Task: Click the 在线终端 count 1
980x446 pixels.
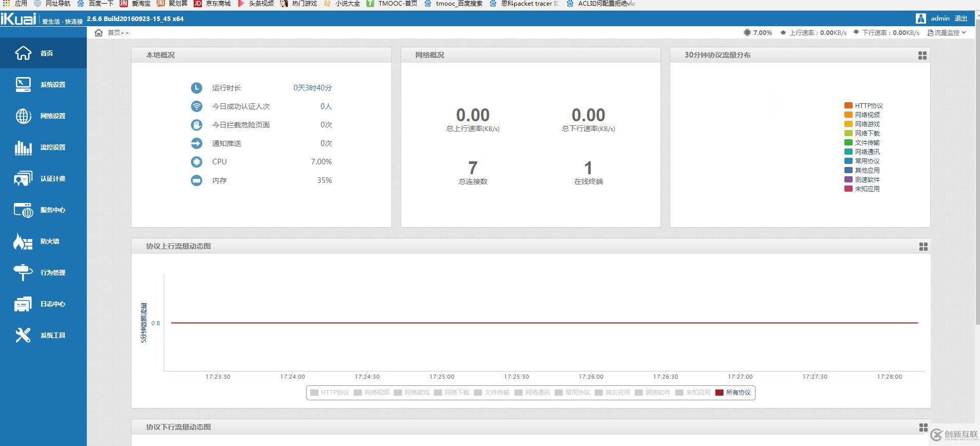Action: [588, 168]
